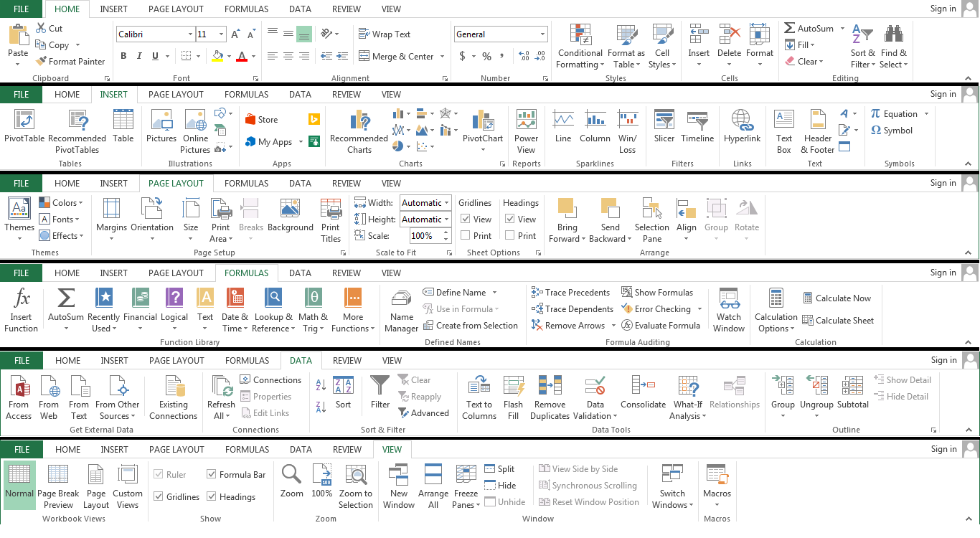Open the General number format dropdown

coord(543,34)
